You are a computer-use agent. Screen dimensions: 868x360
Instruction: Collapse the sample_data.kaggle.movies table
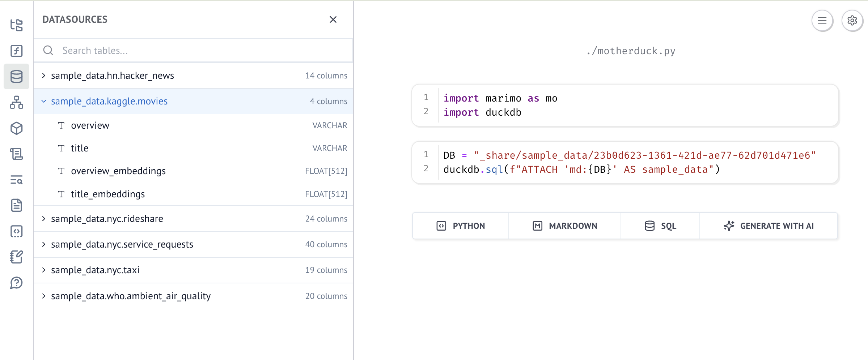[109, 101]
